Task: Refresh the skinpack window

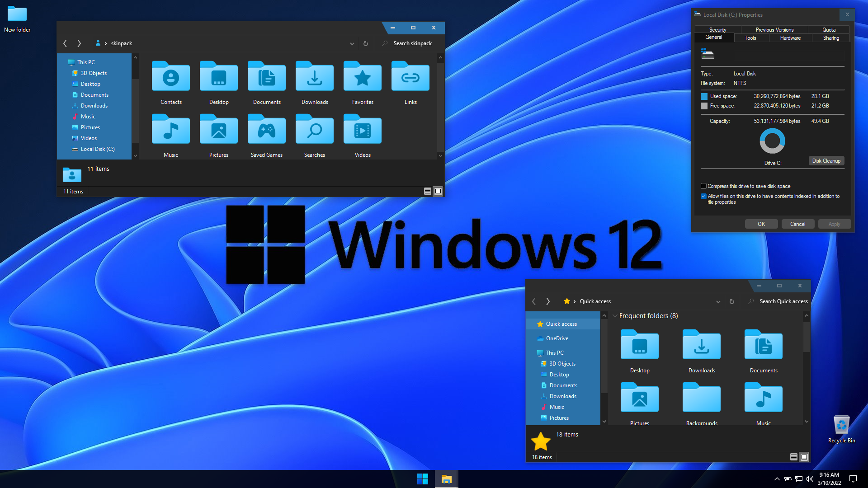Action: tap(366, 43)
